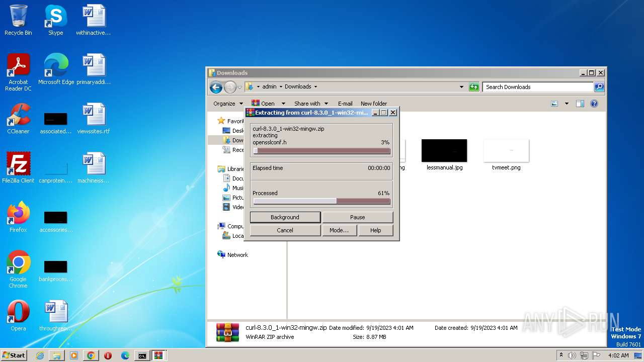Select the throughrep Word document icon
Screen dimensions: 644x362
click(56, 315)
